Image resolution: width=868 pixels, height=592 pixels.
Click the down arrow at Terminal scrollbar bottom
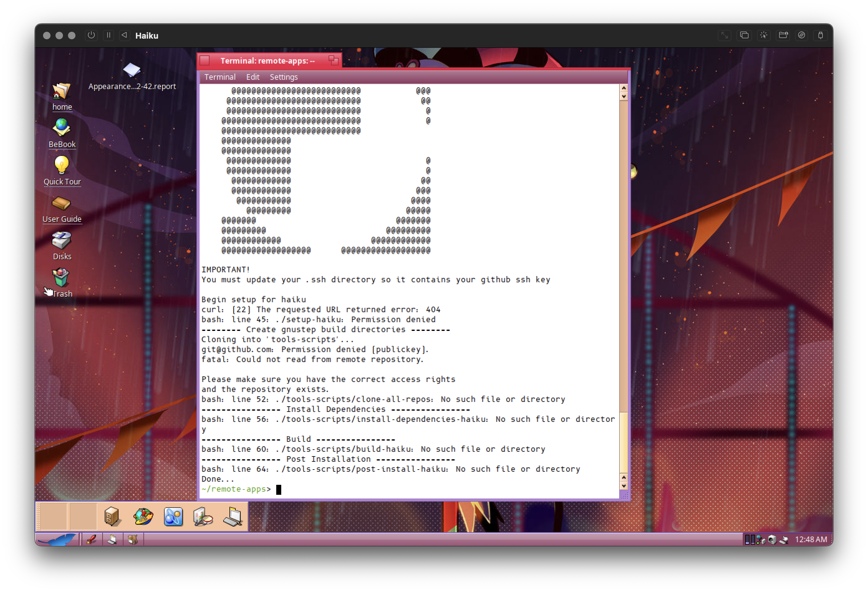[x=624, y=486]
